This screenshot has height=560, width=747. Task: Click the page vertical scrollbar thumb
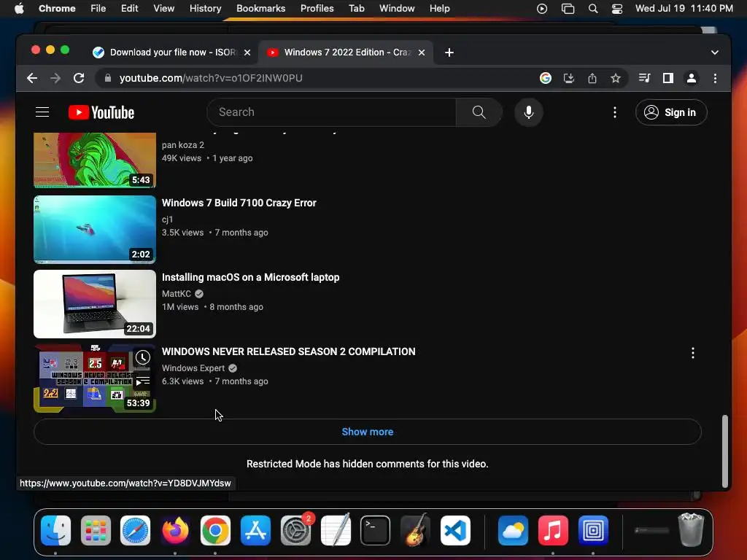(x=724, y=451)
